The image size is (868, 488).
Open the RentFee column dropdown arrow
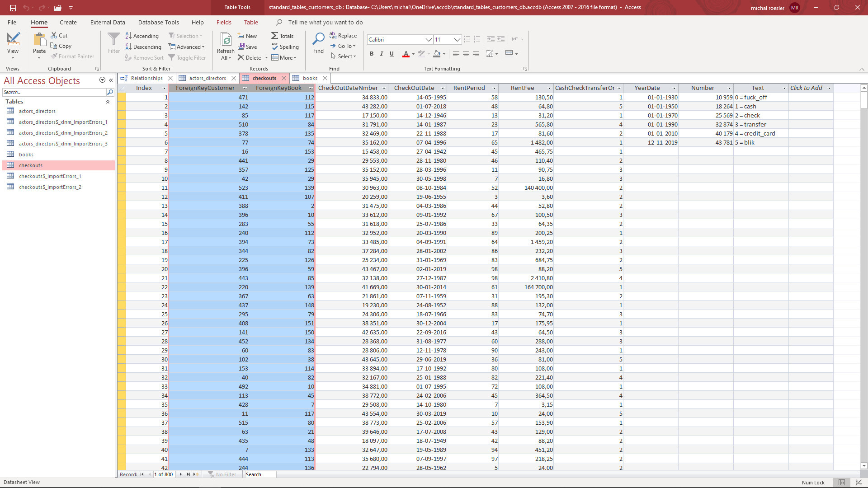(549, 88)
